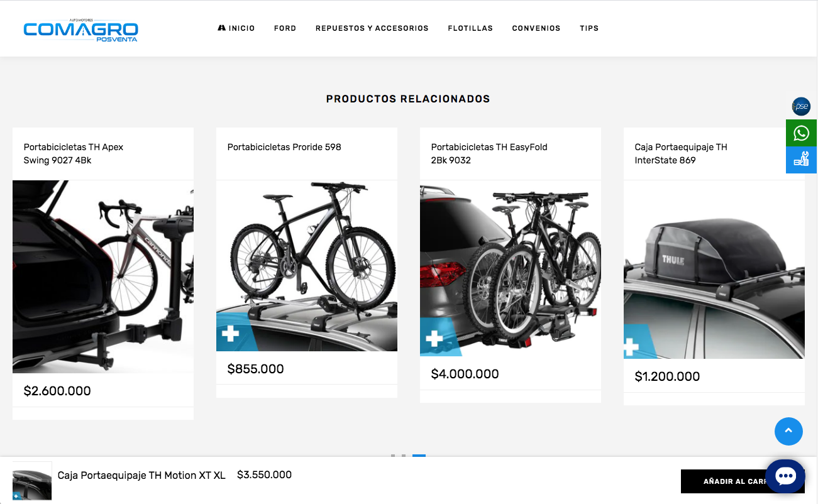Open the Tips menu item
Image resolution: width=818 pixels, height=504 pixels.
589,28
